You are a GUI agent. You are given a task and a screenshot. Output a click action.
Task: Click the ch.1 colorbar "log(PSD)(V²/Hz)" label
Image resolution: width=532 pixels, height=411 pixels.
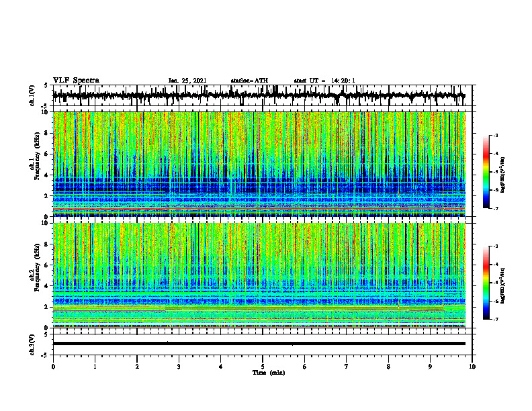[503, 175]
